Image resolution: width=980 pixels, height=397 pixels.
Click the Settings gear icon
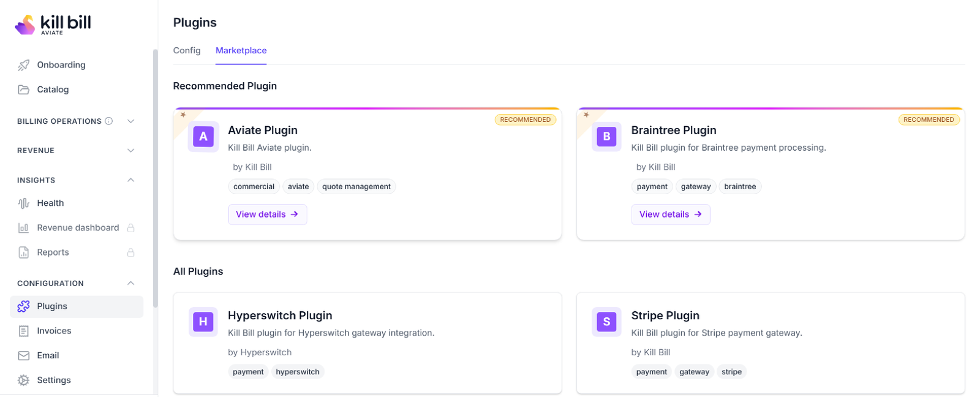[x=24, y=380]
